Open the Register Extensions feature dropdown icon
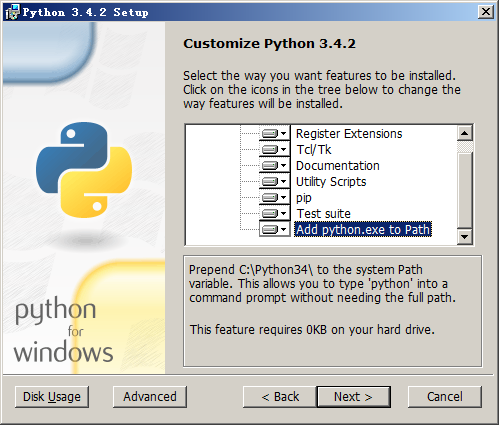Screen dimensions: 499x425 pos(274,133)
